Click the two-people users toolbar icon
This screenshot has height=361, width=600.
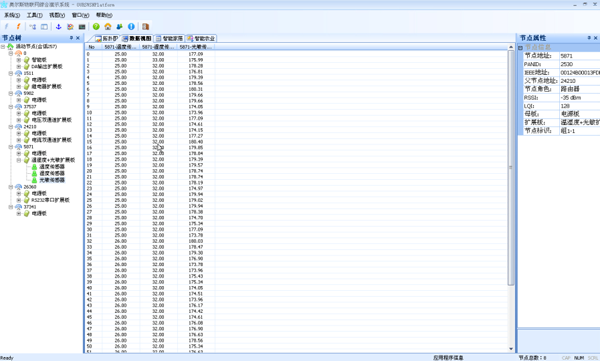tap(119, 26)
